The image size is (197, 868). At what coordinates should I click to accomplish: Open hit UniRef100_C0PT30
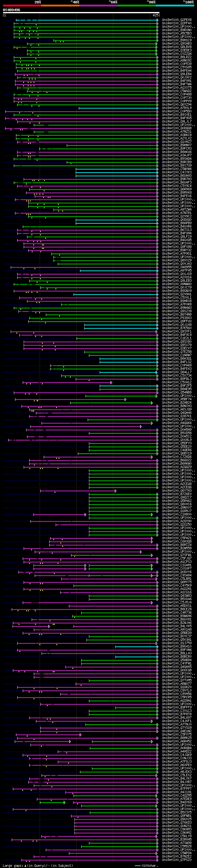click(176, 98)
